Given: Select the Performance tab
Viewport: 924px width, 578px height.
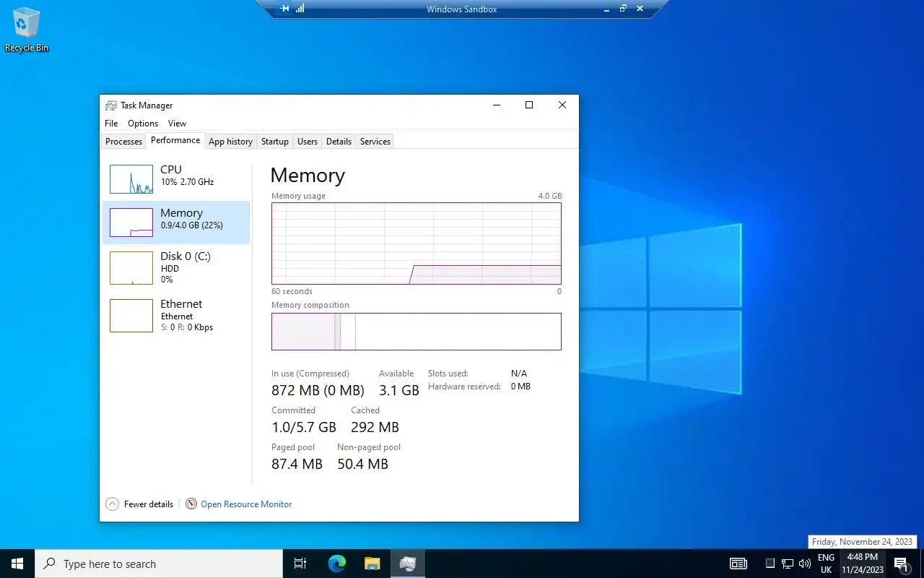Looking at the screenshot, I should click(x=175, y=140).
